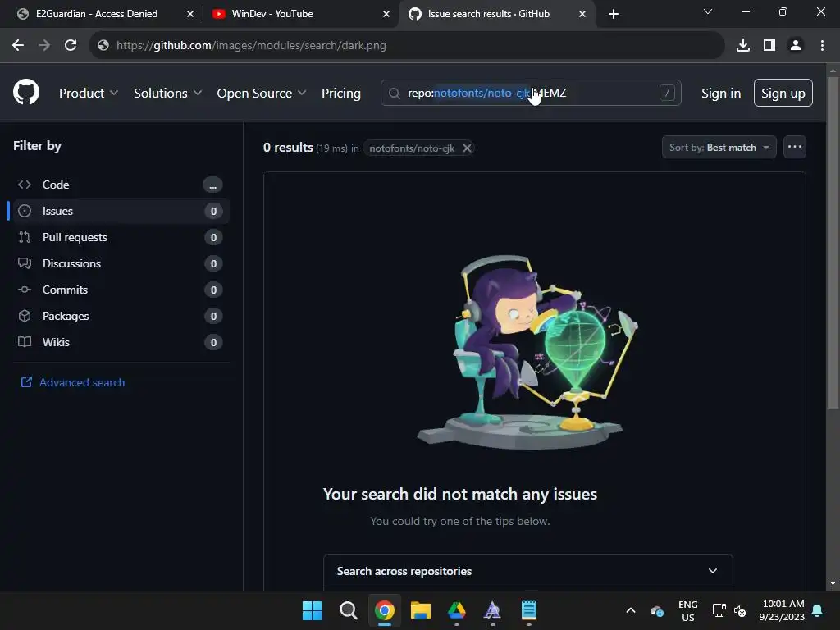Open the Sort by: Best match dropdown
This screenshot has height=630, width=840.
[x=719, y=148]
